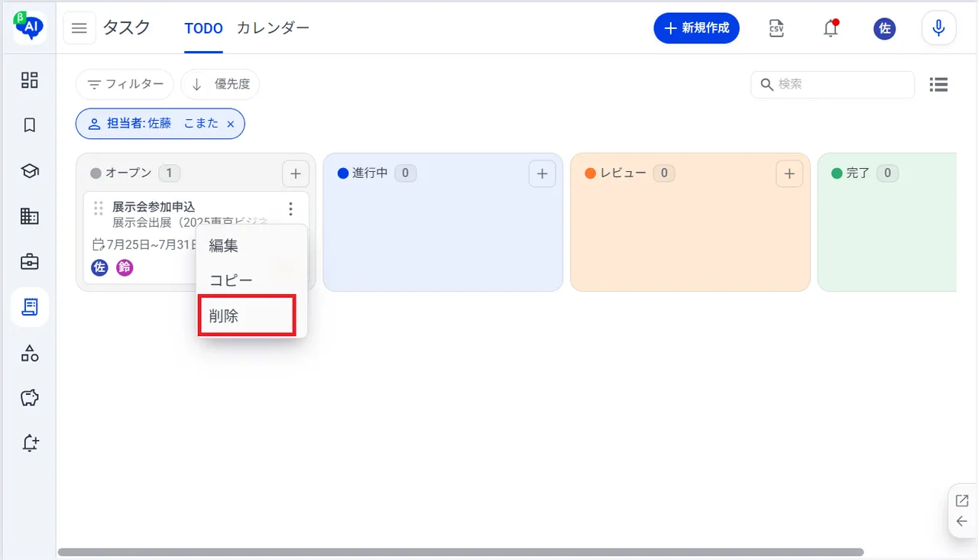Click the 検索 search field
Image resolution: width=978 pixels, height=560 pixels.
(x=833, y=84)
